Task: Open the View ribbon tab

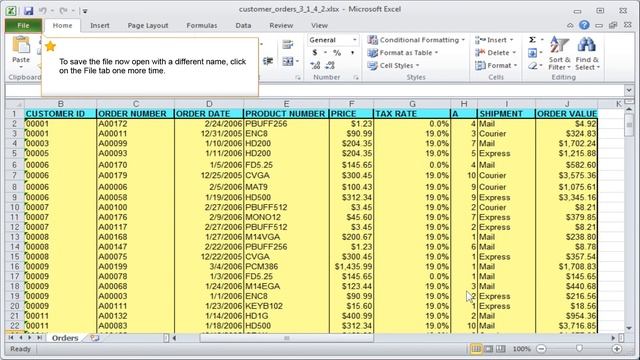Action: tap(319, 25)
